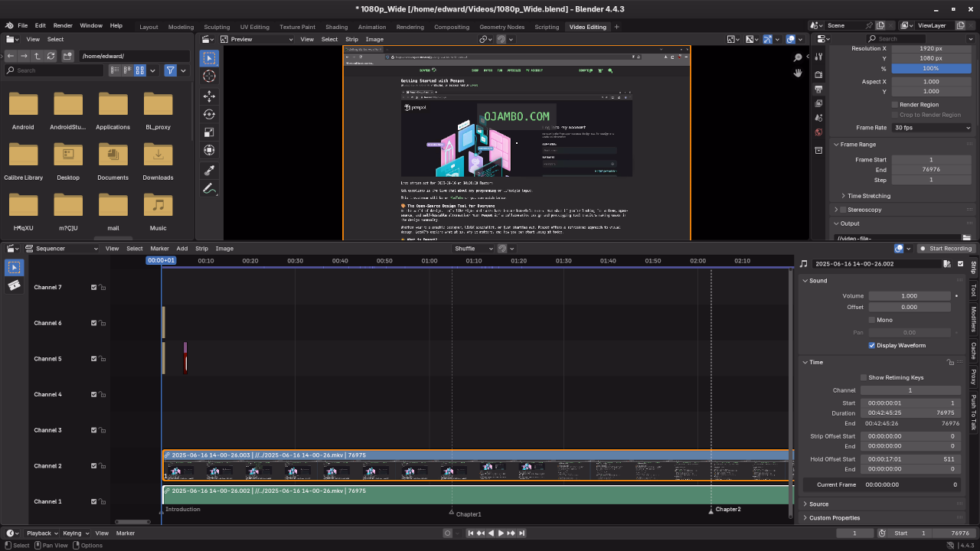This screenshot has width=980, height=551.
Task: Expand the Source panel
Action: point(818,504)
